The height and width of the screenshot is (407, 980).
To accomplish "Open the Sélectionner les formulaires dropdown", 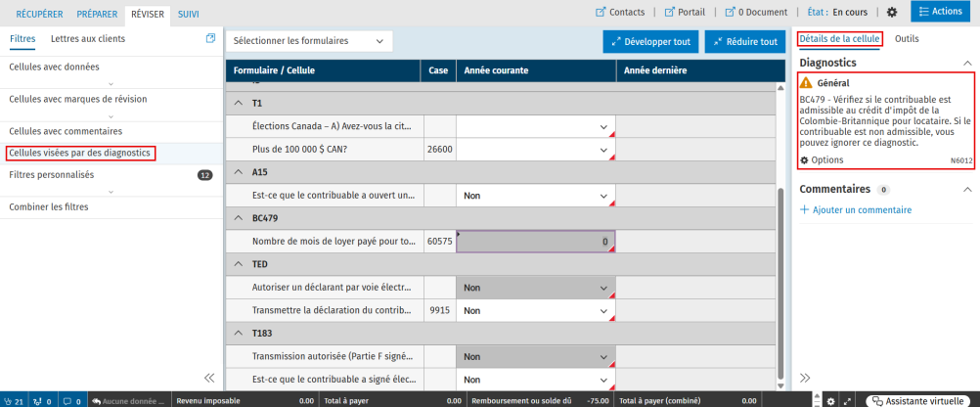I will (309, 41).
